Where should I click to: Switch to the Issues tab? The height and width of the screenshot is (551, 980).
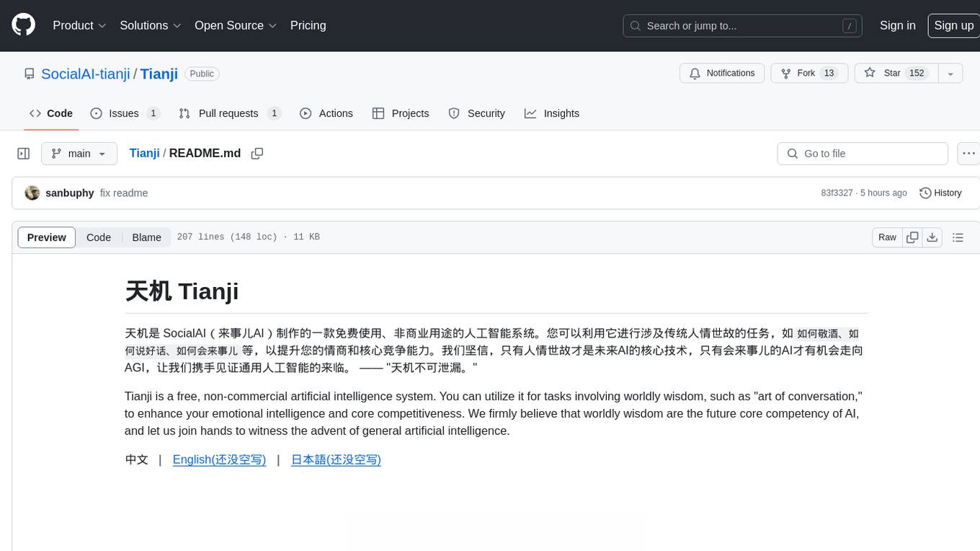click(x=125, y=113)
